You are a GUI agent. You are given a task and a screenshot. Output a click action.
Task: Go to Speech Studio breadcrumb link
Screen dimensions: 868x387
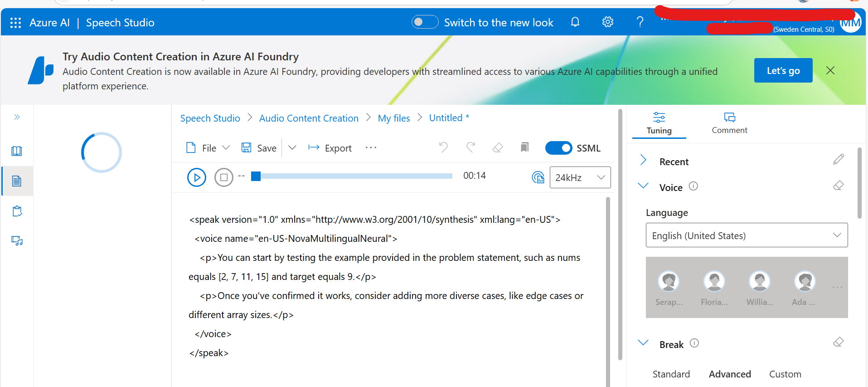coord(210,118)
